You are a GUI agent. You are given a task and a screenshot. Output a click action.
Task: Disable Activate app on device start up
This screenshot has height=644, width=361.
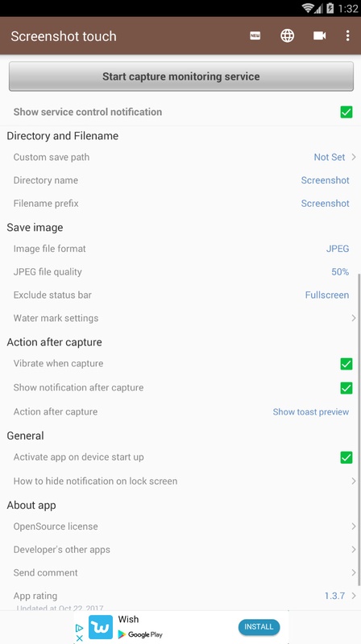(x=346, y=457)
